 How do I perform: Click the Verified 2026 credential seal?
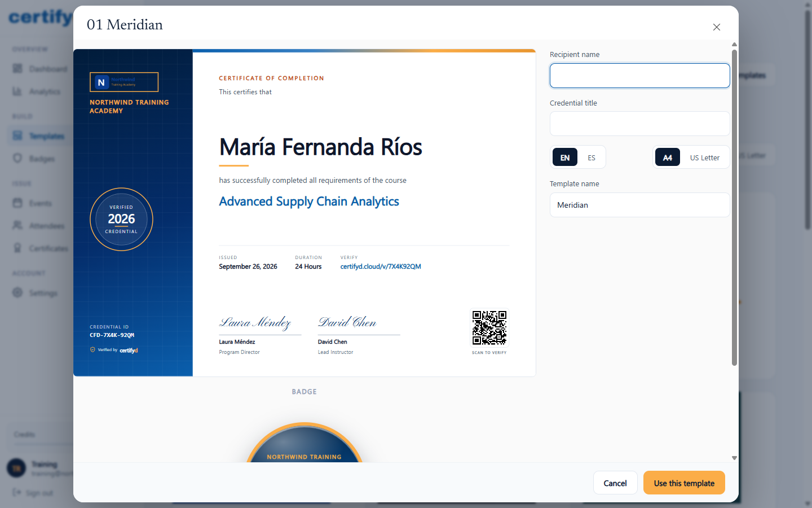(x=121, y=219)
